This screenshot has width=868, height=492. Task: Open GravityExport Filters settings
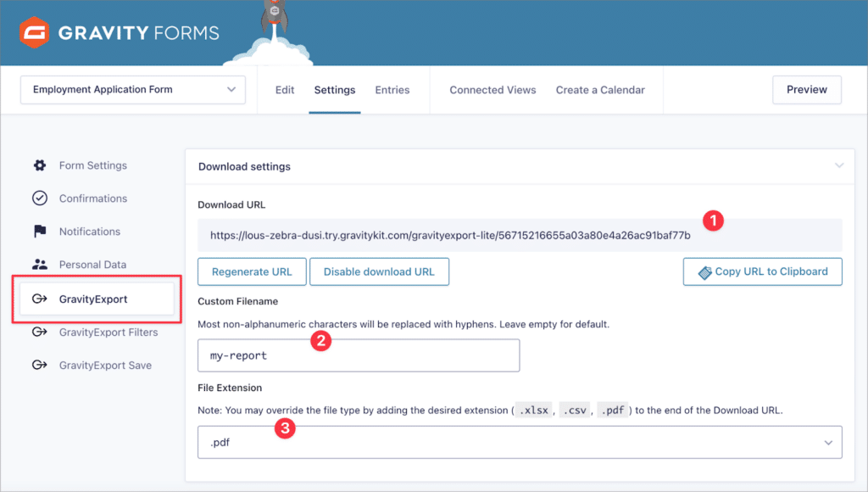(108, 332)
